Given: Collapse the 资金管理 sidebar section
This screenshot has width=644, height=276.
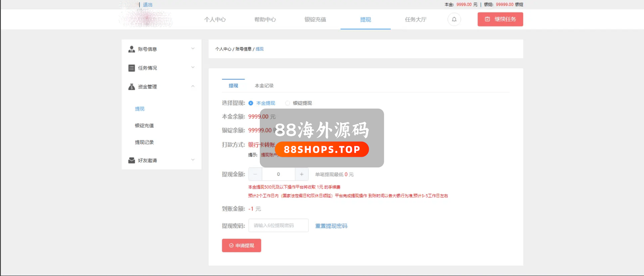Looking at the screenshot, I should click(193, 87).
